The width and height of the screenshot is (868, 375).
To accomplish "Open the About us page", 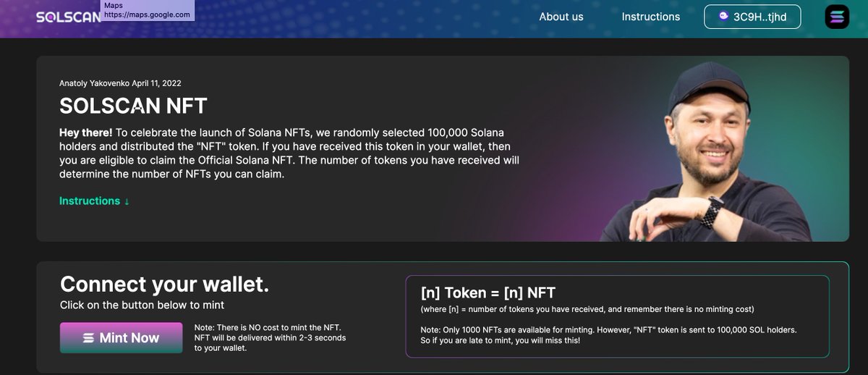I will (561, 17).
